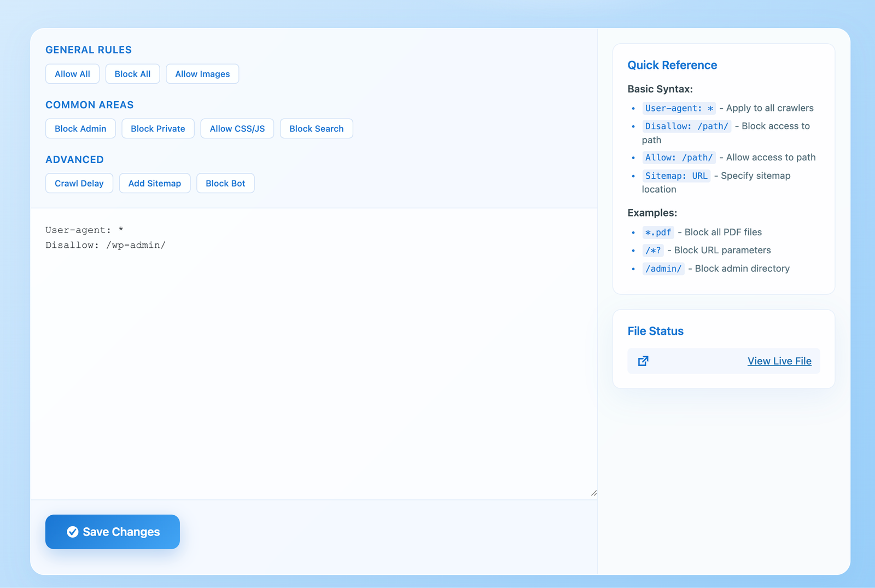Click the /*? URL parameters badge
This screenshot has height=588, width=875.
click(653, 250)
